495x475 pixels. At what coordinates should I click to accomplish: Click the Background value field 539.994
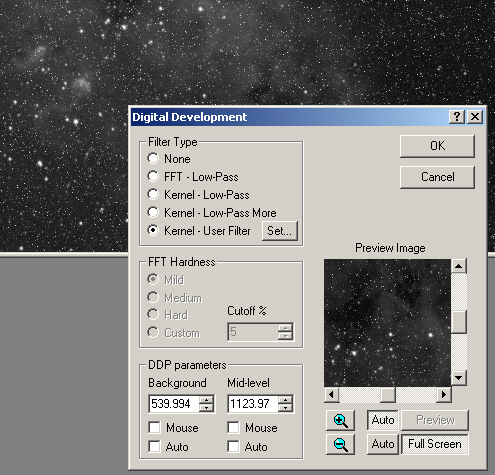click(174, 404)
